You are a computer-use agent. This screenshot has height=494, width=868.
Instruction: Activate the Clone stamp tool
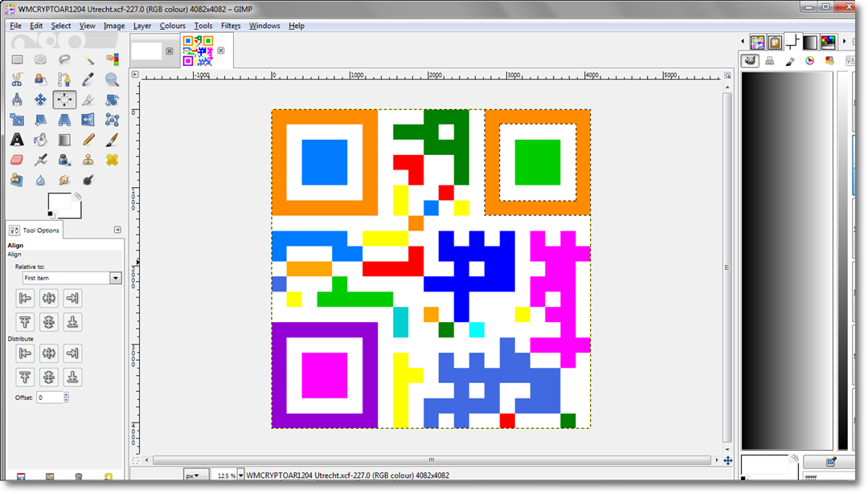88,160
